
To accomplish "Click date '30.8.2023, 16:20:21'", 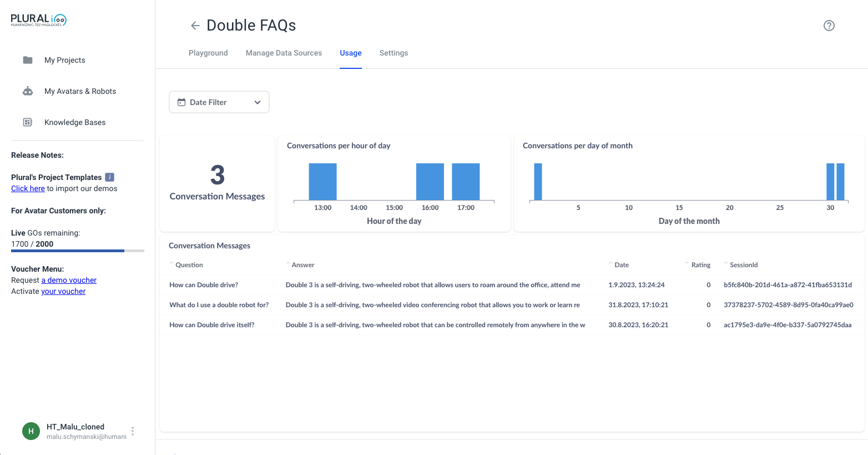I will click(638, 325).
